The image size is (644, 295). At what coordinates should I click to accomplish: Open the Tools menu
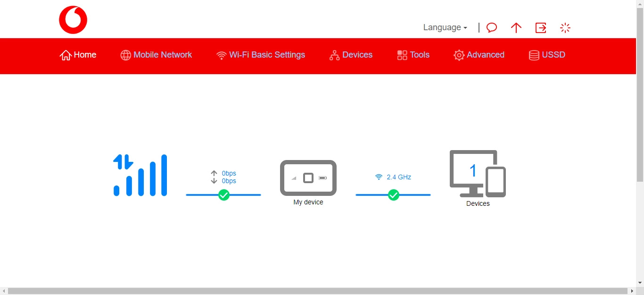[413, 55]
